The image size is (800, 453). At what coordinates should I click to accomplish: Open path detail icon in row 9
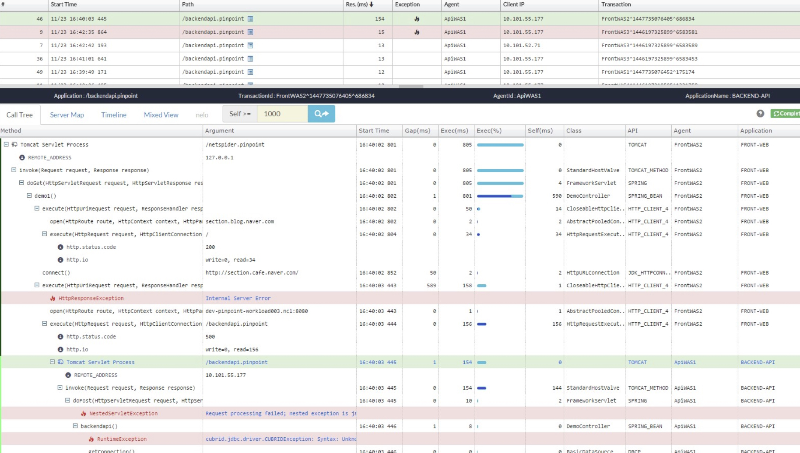click(x=251, y=32)
